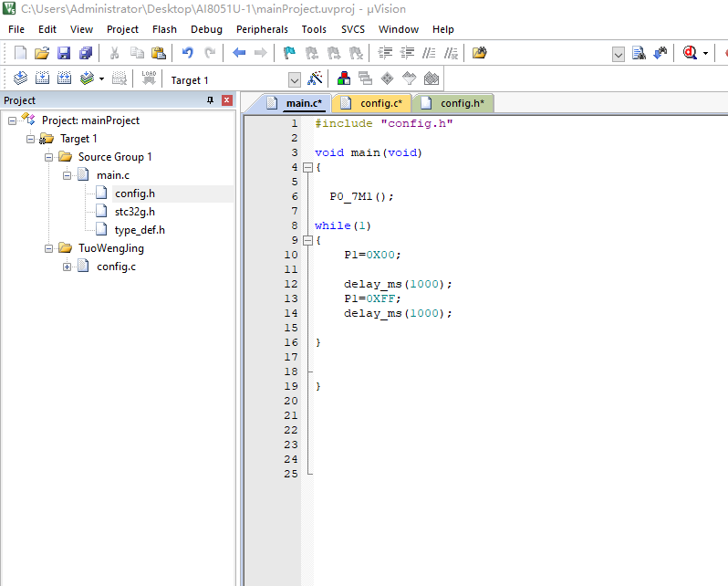Open the Tools menu

(x=314, y=29)
